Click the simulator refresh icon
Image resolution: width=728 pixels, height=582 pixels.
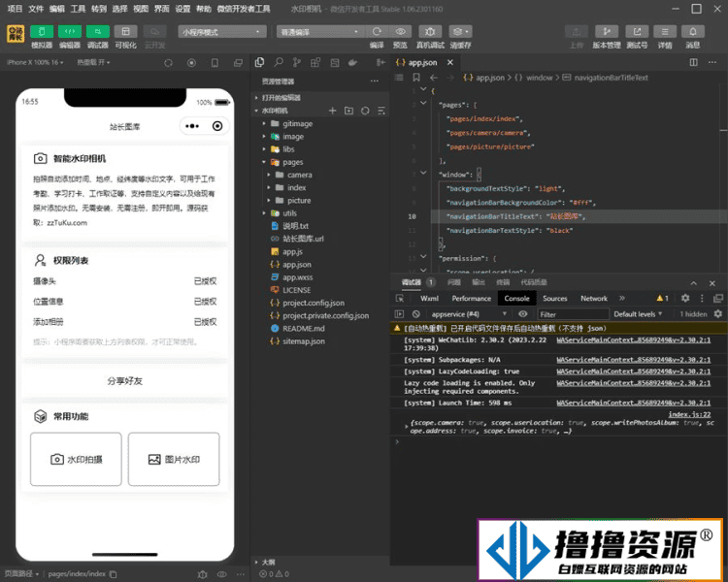pyautogui.click(x=169, y=63)
